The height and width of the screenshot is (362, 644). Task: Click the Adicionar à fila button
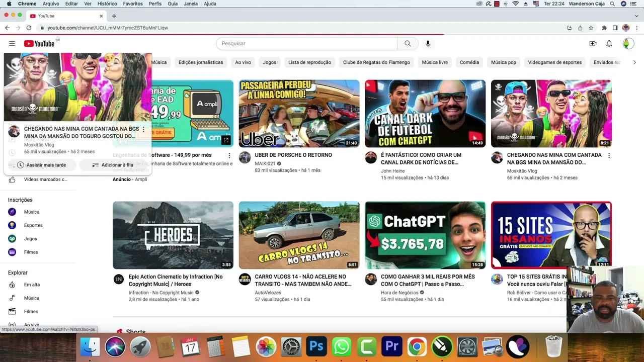tap(113, 165)
